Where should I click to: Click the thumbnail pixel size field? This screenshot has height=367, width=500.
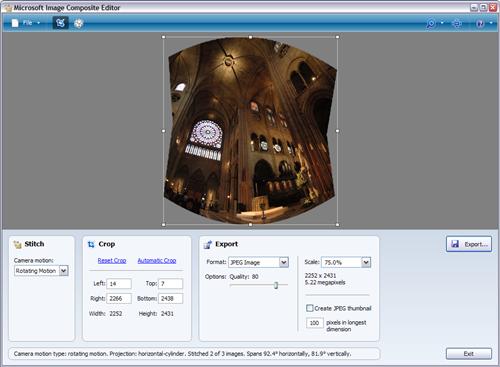tap(314, 323)
